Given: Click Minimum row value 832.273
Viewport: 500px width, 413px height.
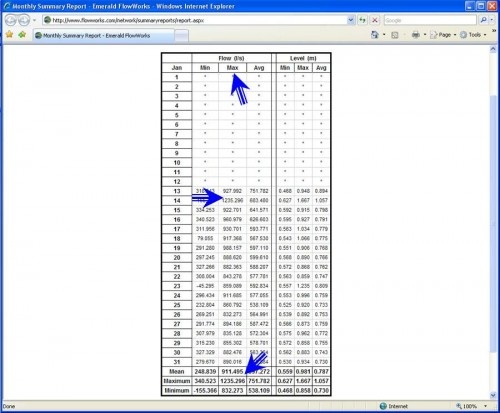Looking at the screenshot, I should point(232,390).
